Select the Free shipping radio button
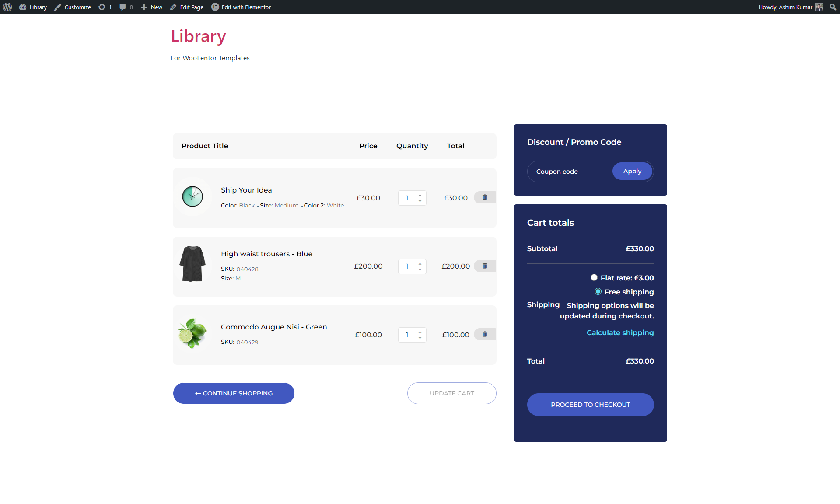 click(598, 291)
